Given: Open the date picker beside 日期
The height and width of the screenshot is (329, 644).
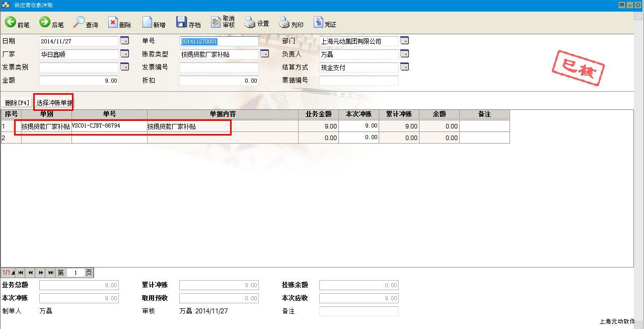Looking at the screenshot, I should coord(124,41).
